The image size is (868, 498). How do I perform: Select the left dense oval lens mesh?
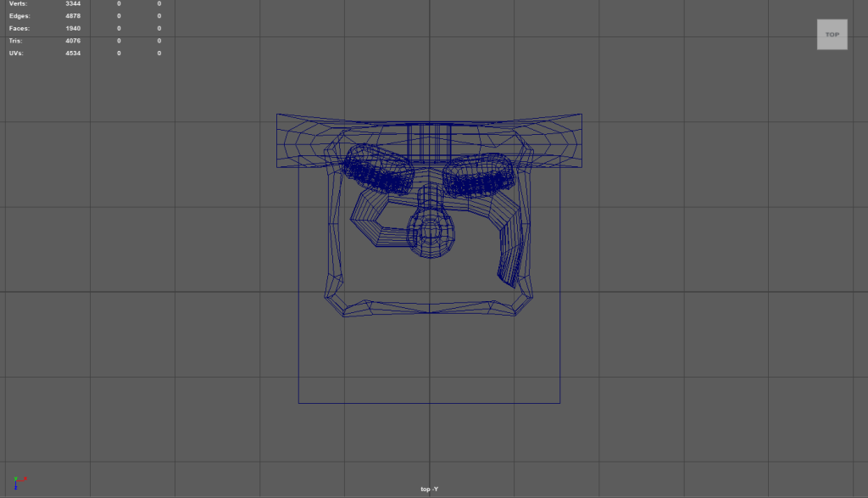click(379, 170)
